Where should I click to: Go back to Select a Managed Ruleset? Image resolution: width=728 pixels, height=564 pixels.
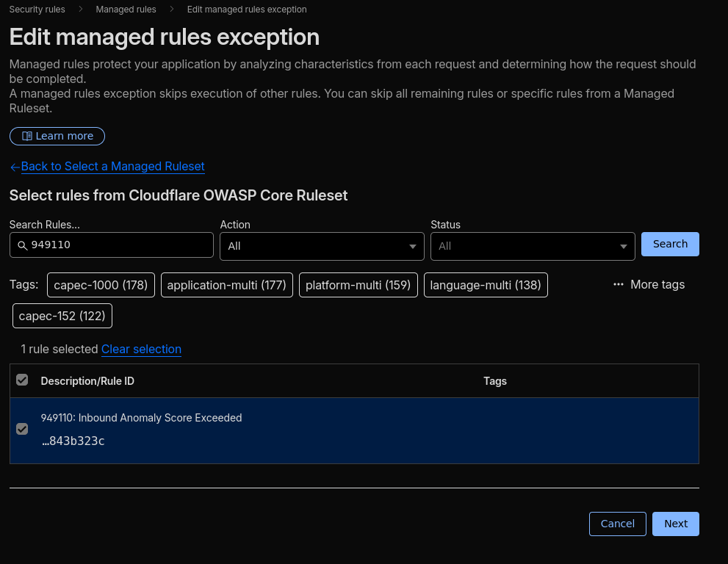[x=113, y=166]
